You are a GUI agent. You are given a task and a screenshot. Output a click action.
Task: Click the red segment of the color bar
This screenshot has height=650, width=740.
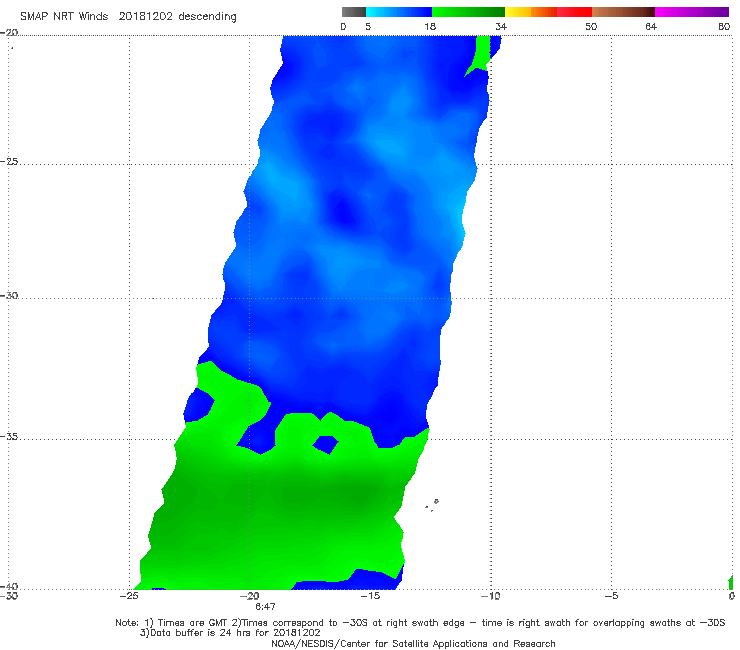[574, 12]
